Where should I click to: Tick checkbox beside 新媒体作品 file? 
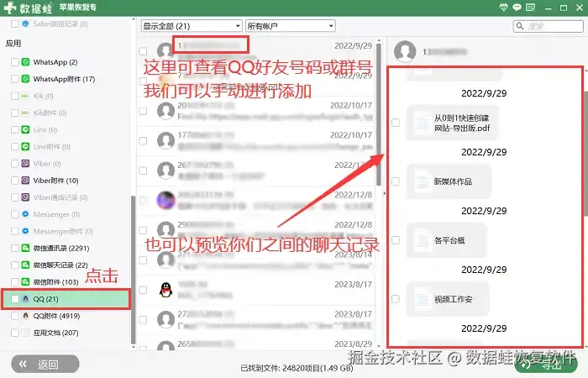[396, 181]
